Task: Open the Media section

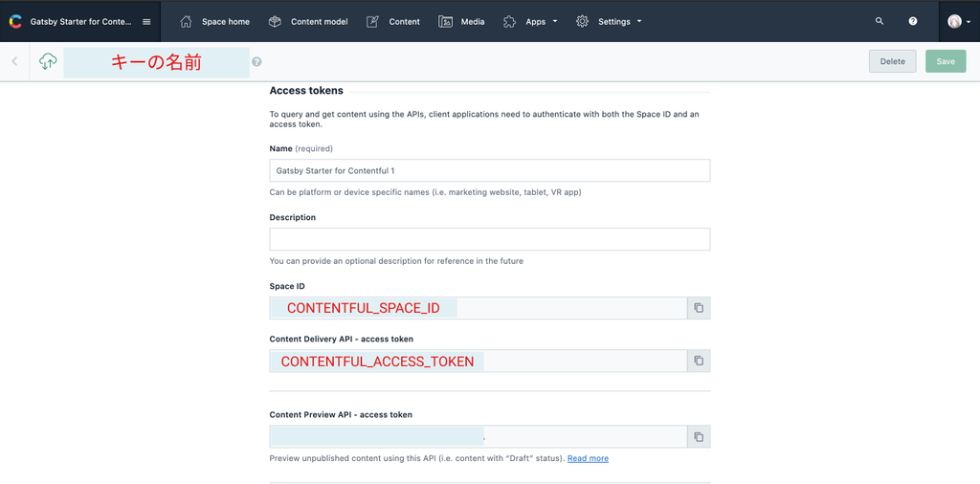Action: [461, 21]
